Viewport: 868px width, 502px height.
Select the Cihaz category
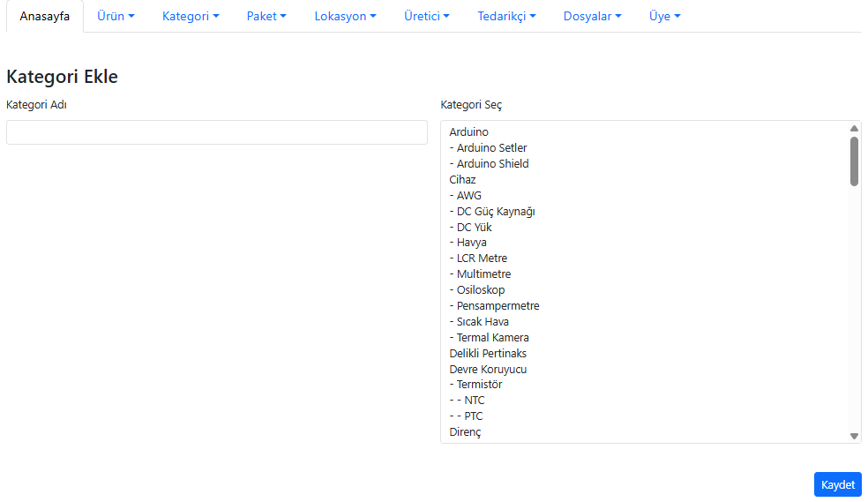pos(462,180)
